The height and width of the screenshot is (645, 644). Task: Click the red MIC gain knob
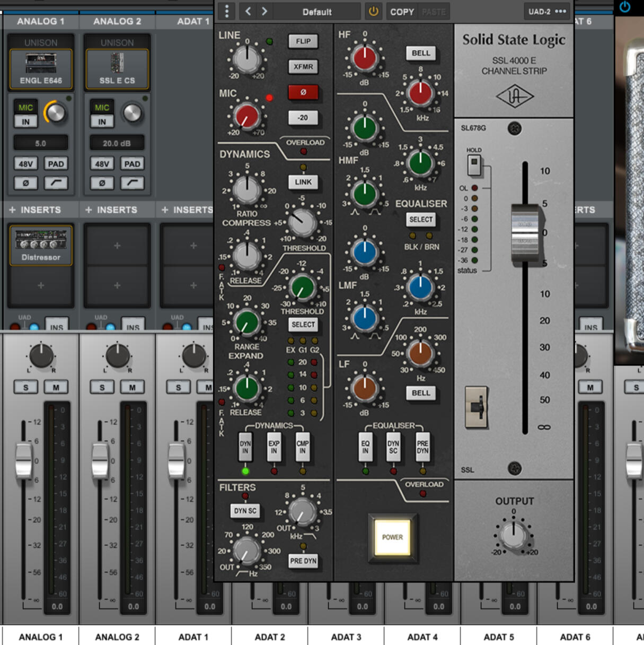click(x=247, y=116)
